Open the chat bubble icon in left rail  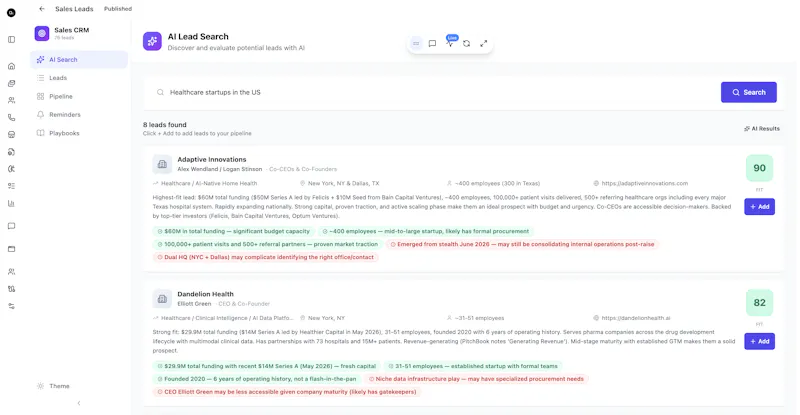click(x=11, y=226)
